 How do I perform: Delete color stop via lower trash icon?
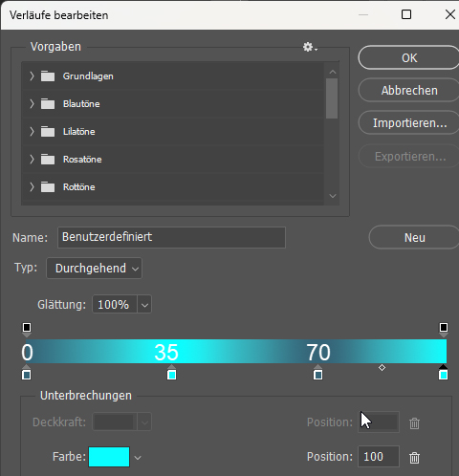pos(414,458)
